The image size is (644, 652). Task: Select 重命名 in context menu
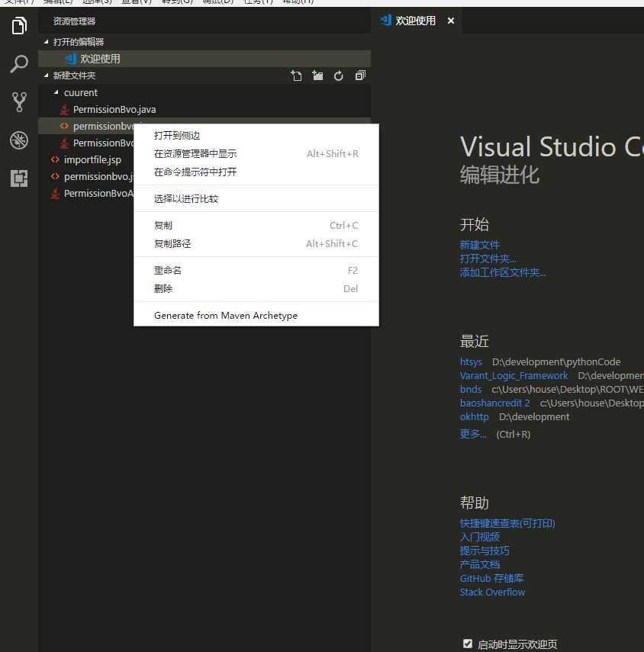[x=256, y=270]
